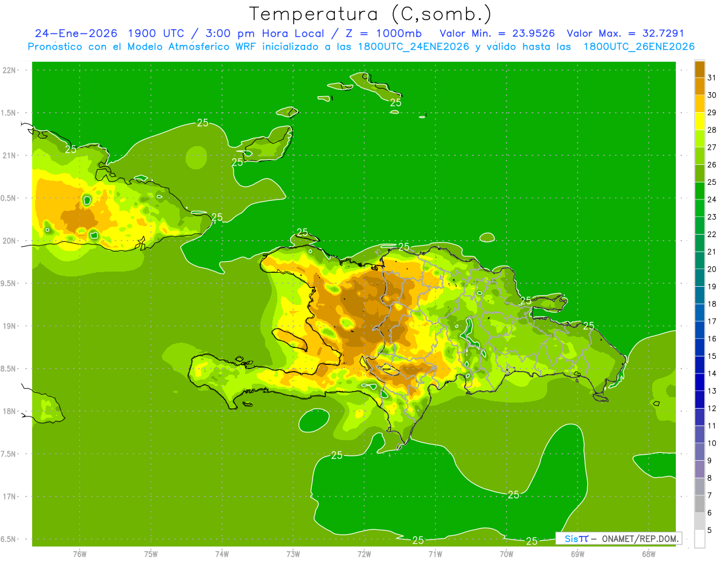
Task: Click the top dark-orange swatch above 31
Action: (699, 69)
